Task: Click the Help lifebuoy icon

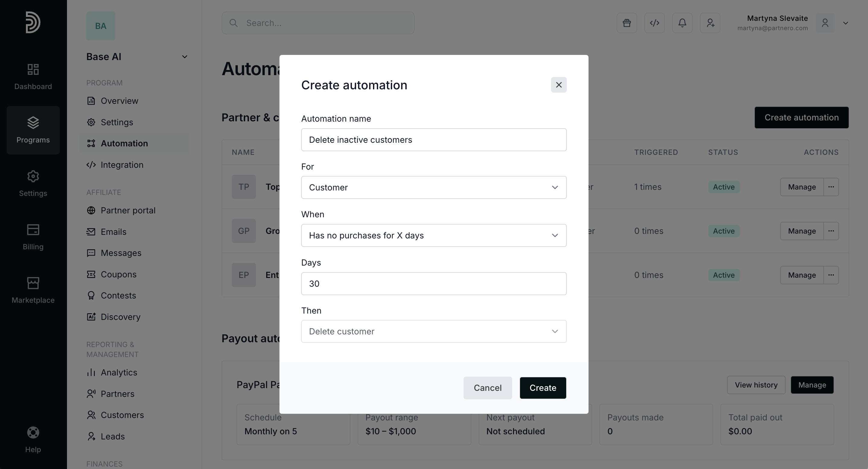Action: point(33,432)
